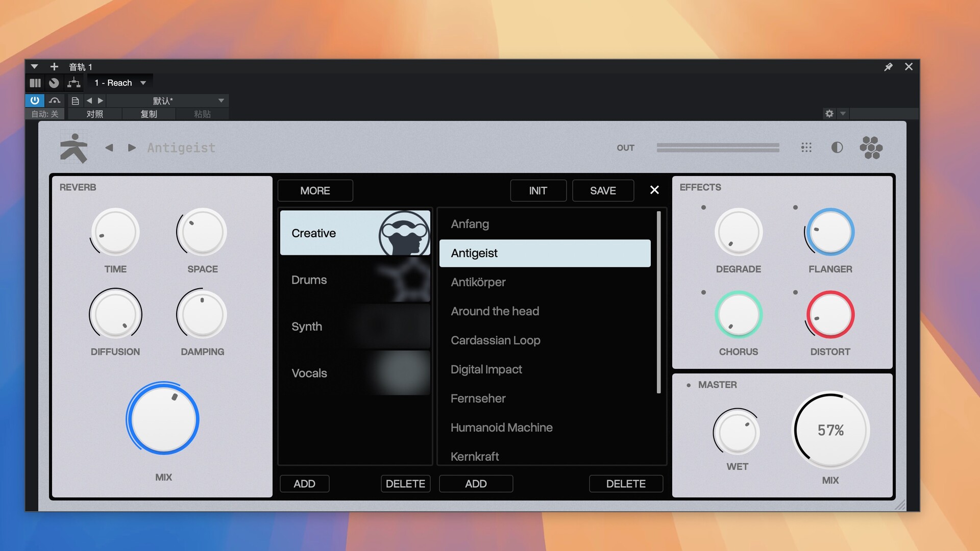Screen dimensions: 980x551
Task: Click the Reach figure logo icon
Action: (x=74, y=148)
